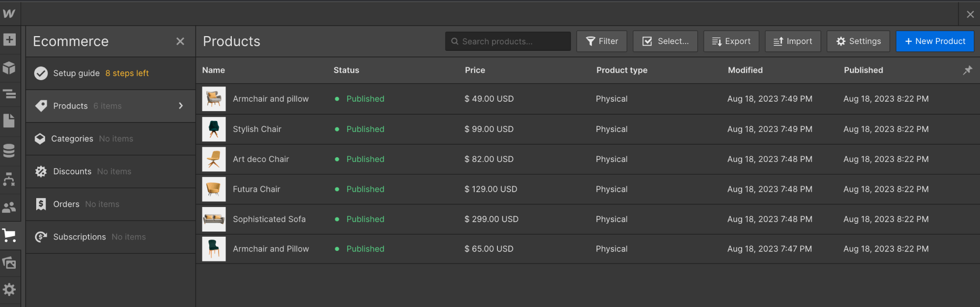Screen dimensions: 980x307
Task: Click the New Product button
Action: (934, 41)
